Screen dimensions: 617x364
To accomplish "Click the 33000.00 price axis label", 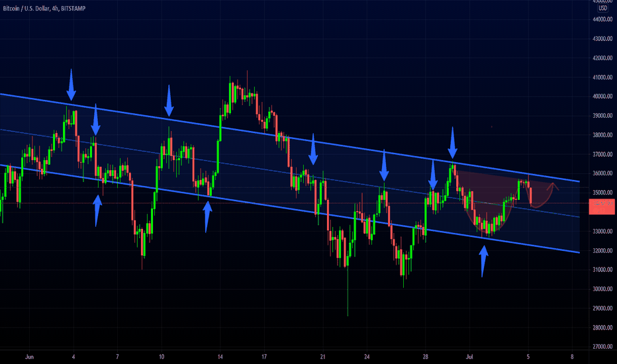I will pos(602,231).
